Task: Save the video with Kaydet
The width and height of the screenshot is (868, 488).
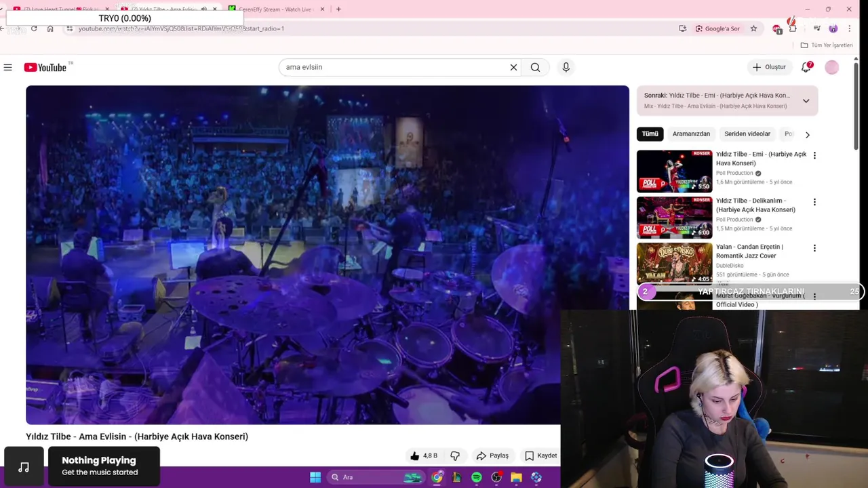Action: [x=540, y=456]
